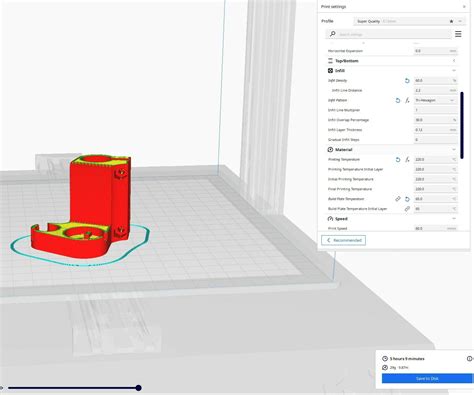
Task: Reset Printing Temperature to profile value
Action: pyautogui.click(x=398, y=160)
